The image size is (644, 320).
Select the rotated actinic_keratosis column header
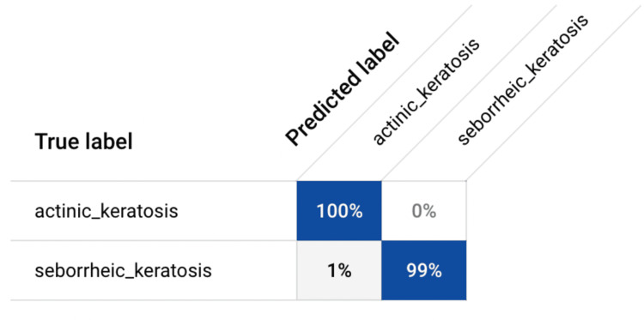(426, 92)
